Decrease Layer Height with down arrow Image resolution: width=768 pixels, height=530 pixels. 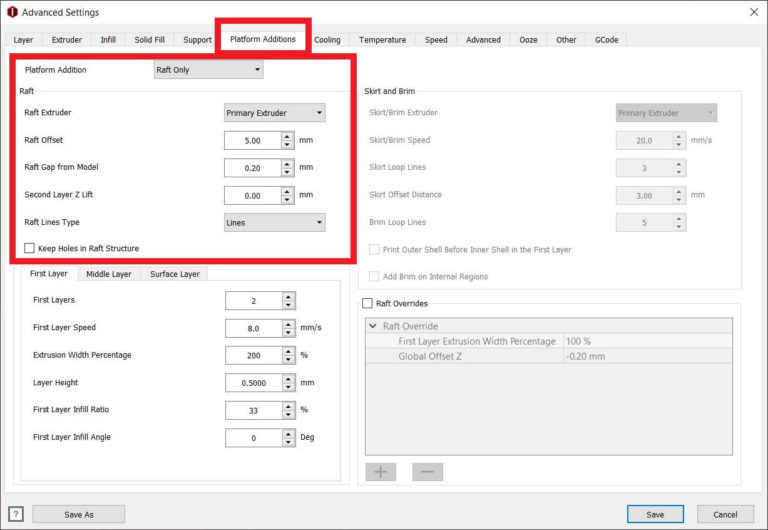point(289,387)
